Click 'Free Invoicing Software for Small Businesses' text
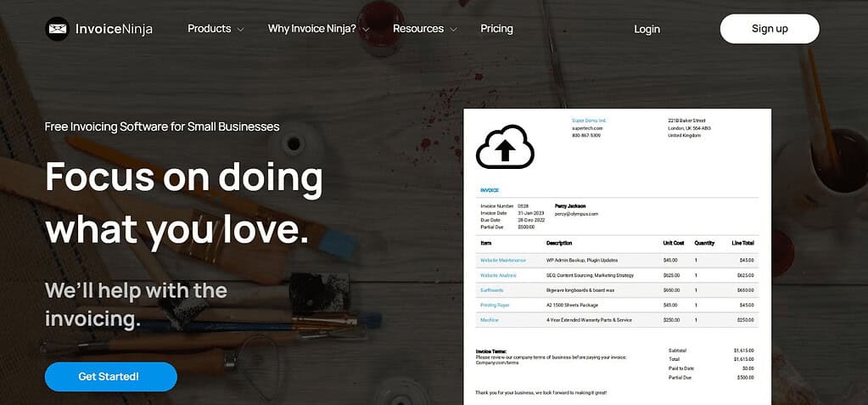The image size is (868, 405). click(162, 127)
